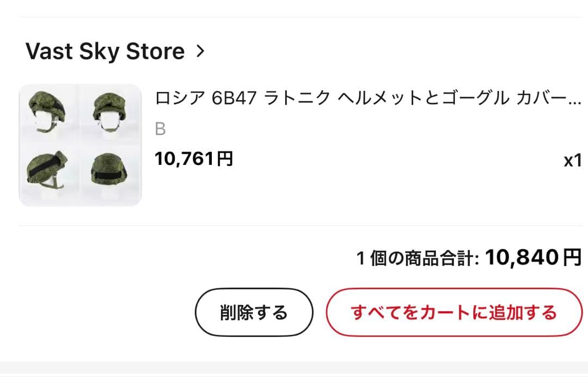The width and height of the screenshot is (588, 377).
Task: Select the variant label B
Action: (x=160, y=129)
